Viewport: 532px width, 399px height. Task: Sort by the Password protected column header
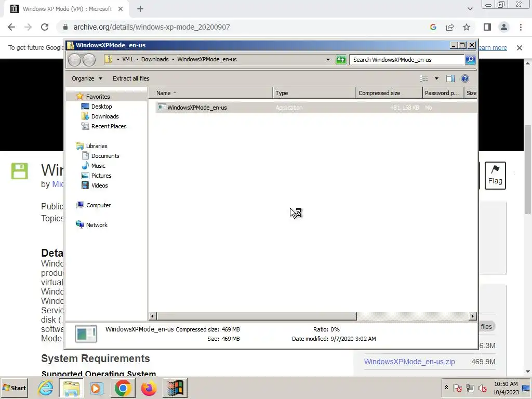pyautogui.click(x=443, y=93)
